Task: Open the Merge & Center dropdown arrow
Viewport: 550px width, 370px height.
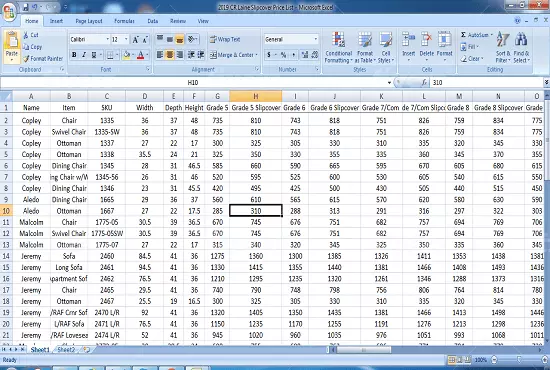Action: point(256,55)
